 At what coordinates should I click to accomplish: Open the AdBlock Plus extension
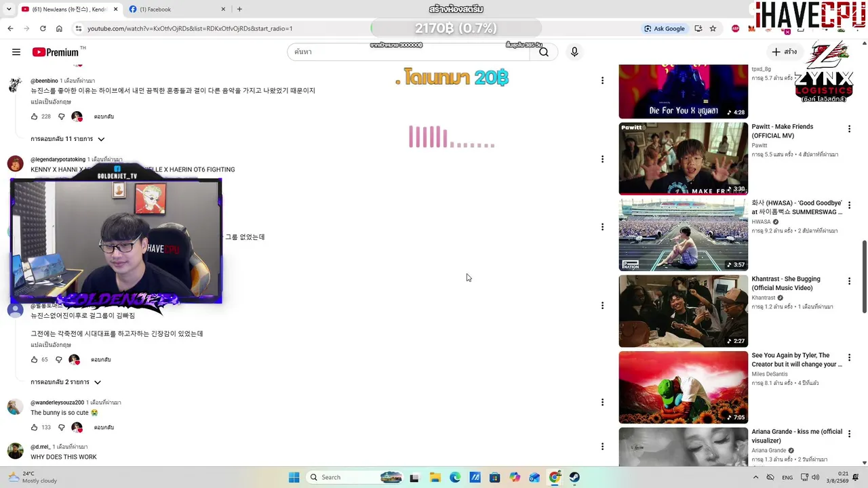(736, 28)
